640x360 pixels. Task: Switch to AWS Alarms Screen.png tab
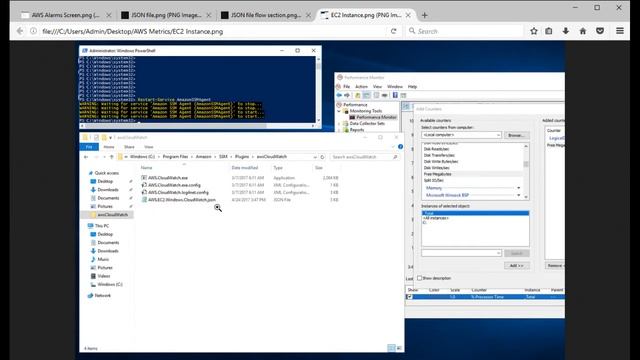click(65, 15)
